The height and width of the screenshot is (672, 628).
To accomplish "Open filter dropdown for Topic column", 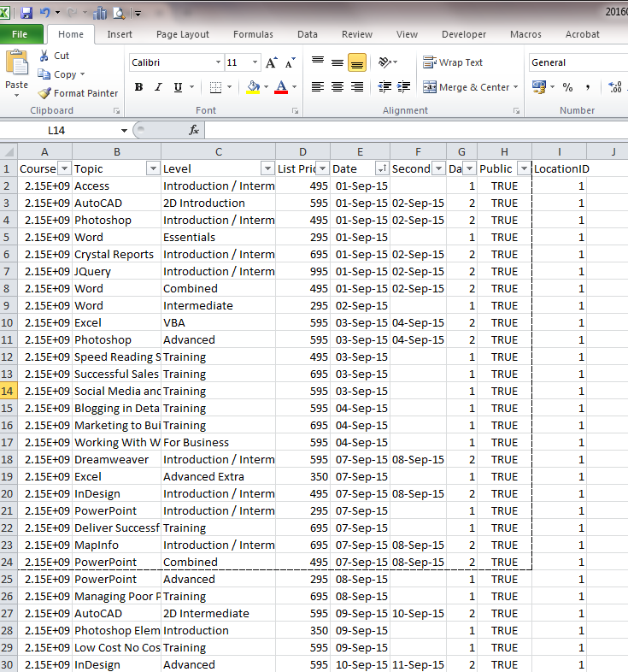I will pos(153,168).
